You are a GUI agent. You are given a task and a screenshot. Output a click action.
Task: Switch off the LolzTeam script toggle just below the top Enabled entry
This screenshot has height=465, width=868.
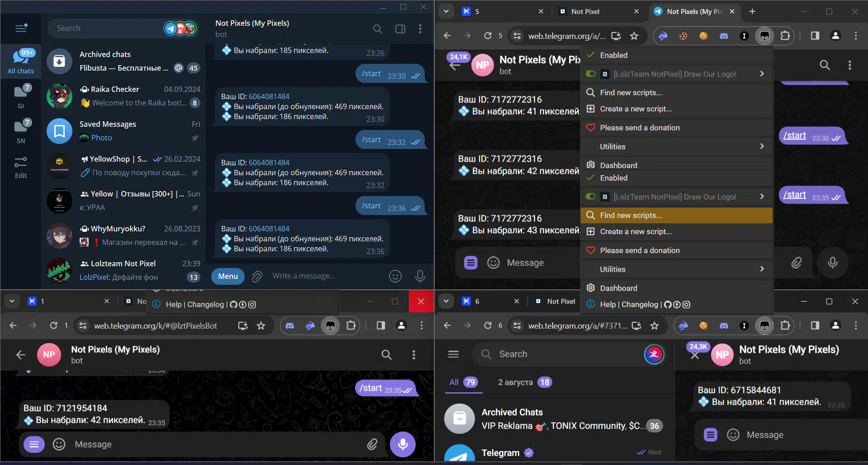591,74
